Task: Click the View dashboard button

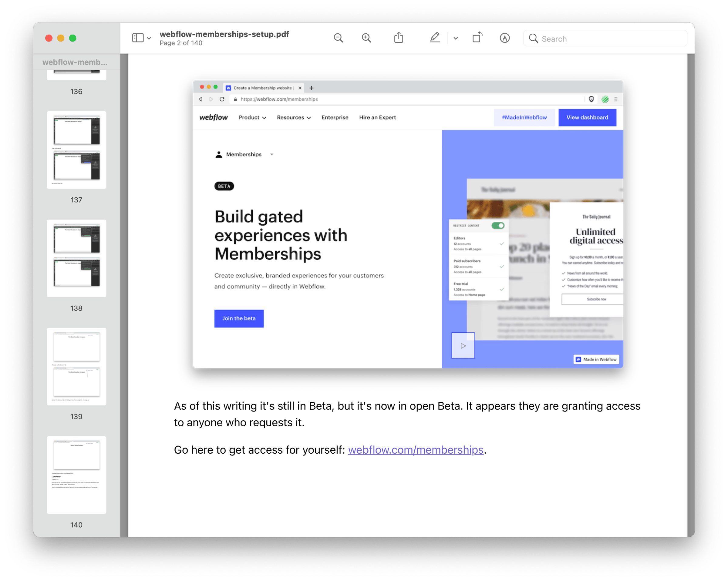Action: pos(587,117)
